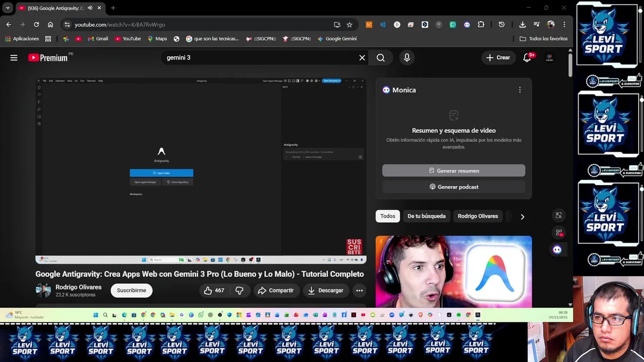Viewport: 644px width, 362px height.
Task: Open the YouTube hamburger guide menu
Action: point(14,58)
